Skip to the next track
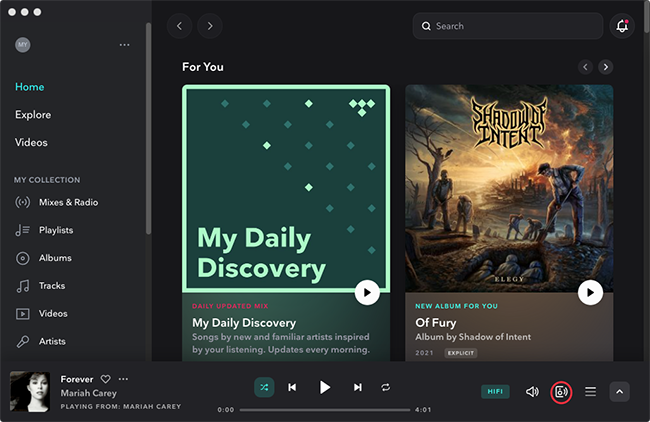Image resolution: width=650 pixels, height=422 pixels. (358, 387)
